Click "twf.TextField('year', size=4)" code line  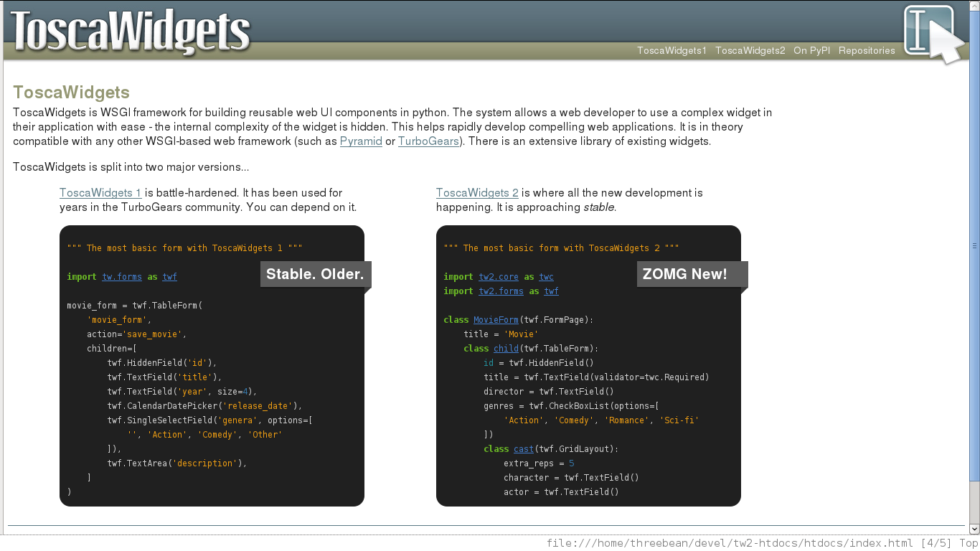pos(182,392)
